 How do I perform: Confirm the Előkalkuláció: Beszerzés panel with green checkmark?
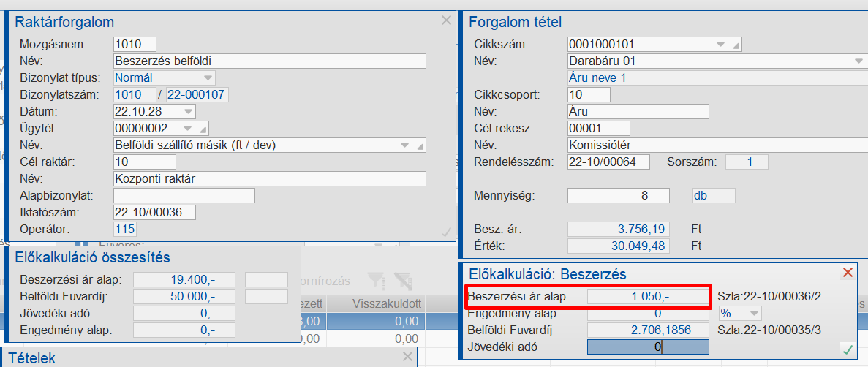point(848,350)
